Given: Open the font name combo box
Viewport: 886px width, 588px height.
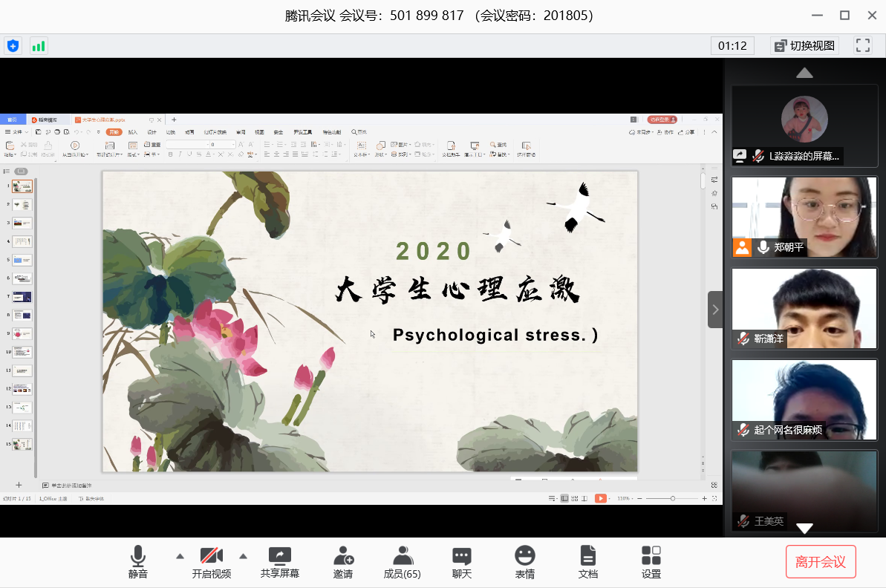Looking at the screenshot, I should click(x=188, y=145).
